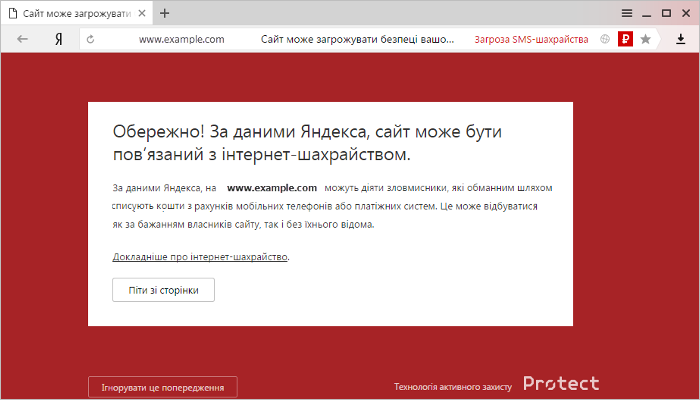Open the browser hamburger menu
700x400 pixels.
pos(627,13)
